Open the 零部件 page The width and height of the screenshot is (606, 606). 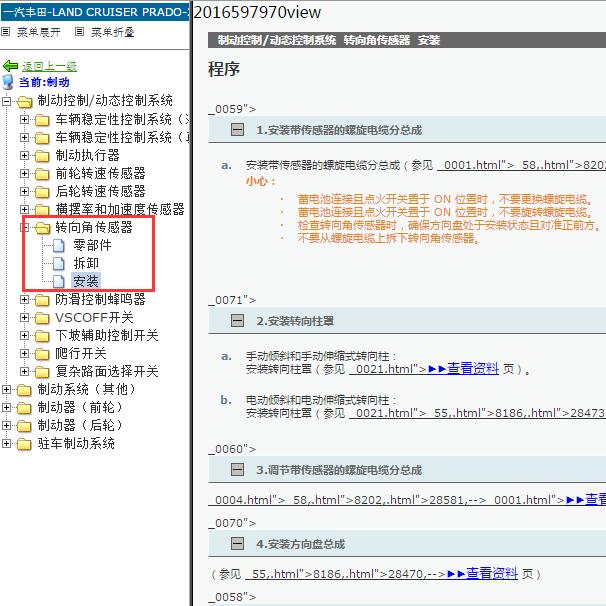coord(92,245)
